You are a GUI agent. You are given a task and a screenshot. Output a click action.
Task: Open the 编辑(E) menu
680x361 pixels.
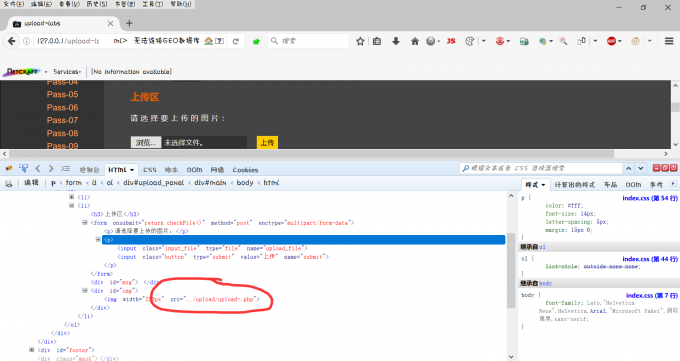[x=42, y=3]
